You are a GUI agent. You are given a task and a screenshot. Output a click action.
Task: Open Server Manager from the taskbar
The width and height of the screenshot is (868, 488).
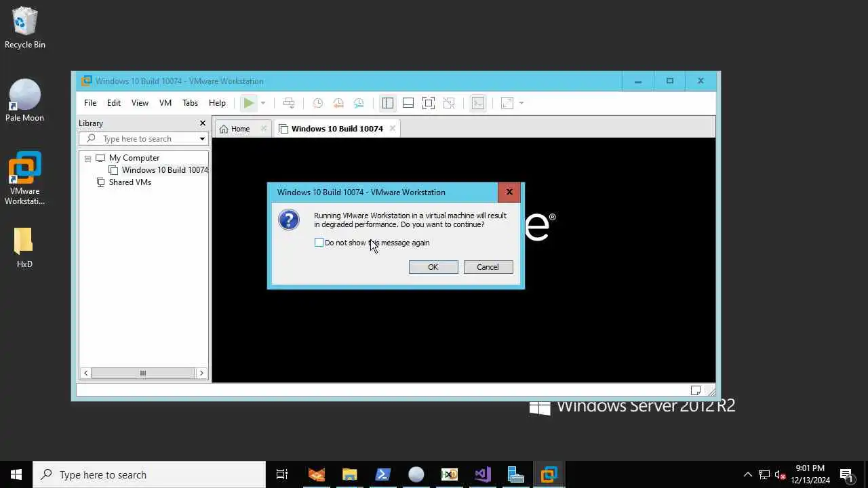[x=515, y=474]
